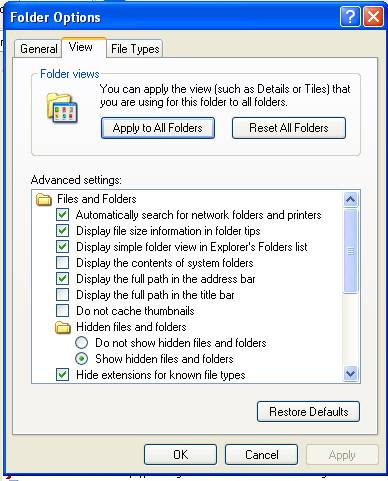Viewport: 388px width, 481px height.
Task: Toggle Do not cache thumbnails checkbox
Action: tap(62, 311)
